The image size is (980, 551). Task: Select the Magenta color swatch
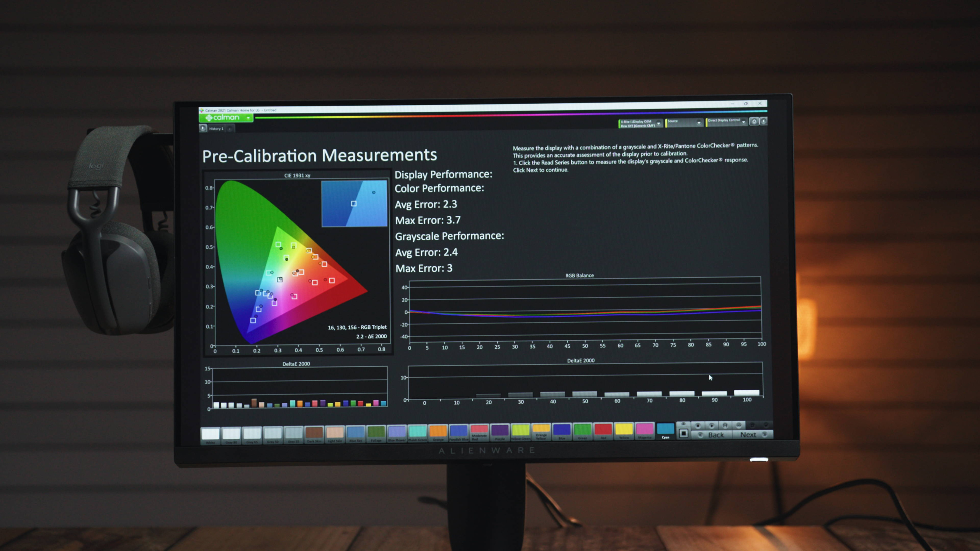[x=644, y=430]
